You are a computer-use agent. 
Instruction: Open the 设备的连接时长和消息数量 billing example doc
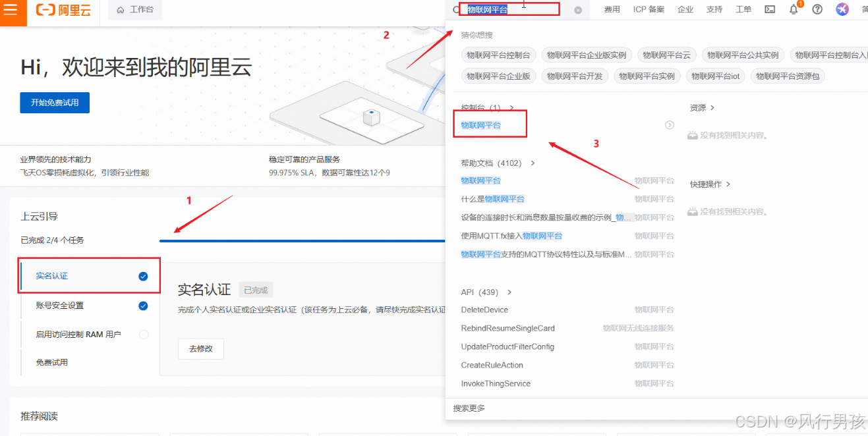(546, 217)
